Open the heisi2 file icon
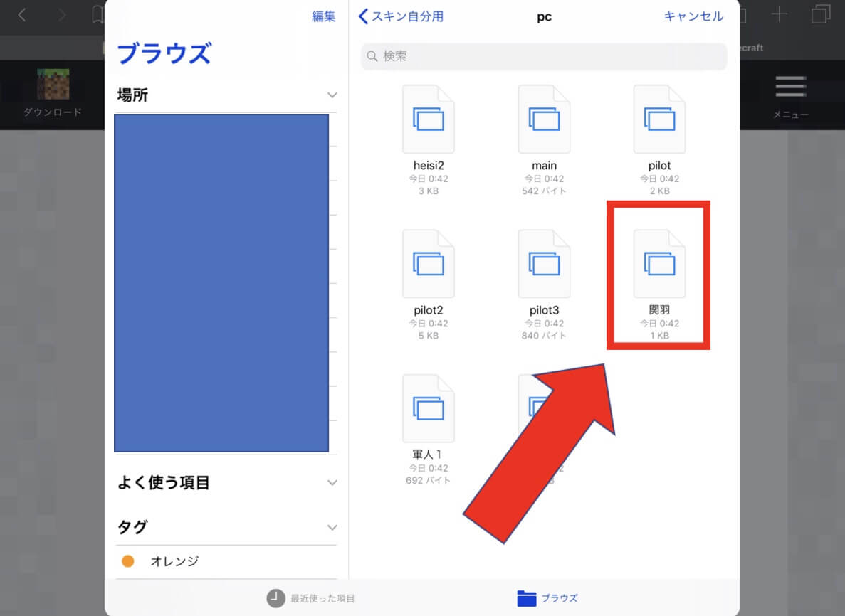 (428, 120)
